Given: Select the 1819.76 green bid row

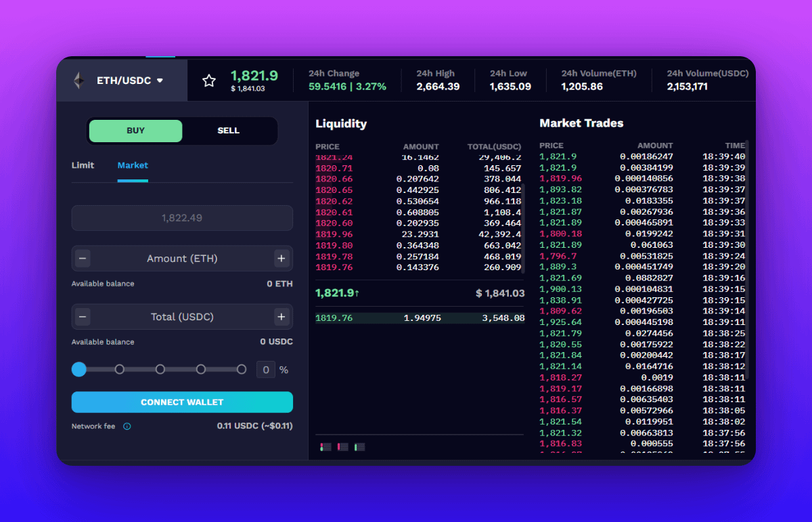Looking at the screenshot, I should click(x=420, y=318).
